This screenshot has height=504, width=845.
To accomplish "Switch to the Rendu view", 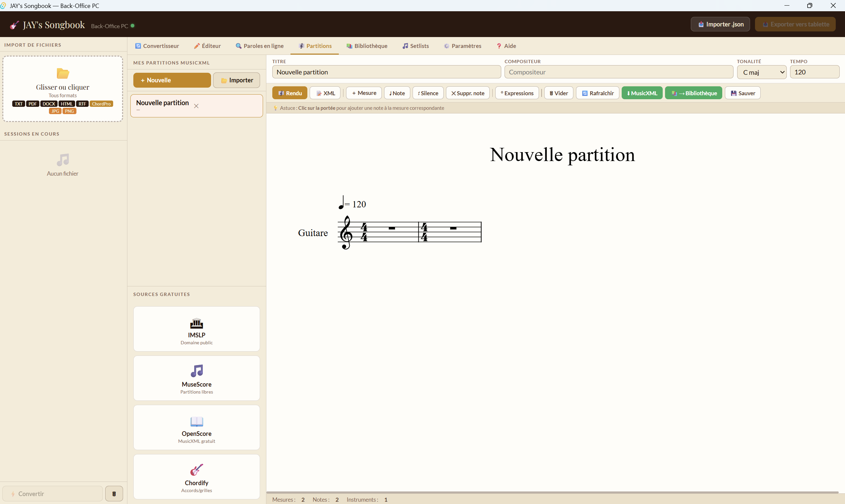I will point(289,93).
